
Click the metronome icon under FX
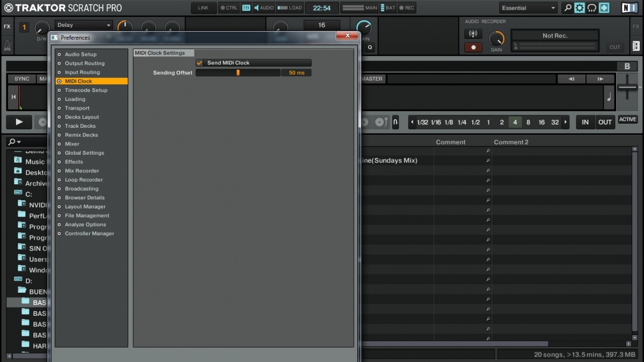(x=7, y=45)
